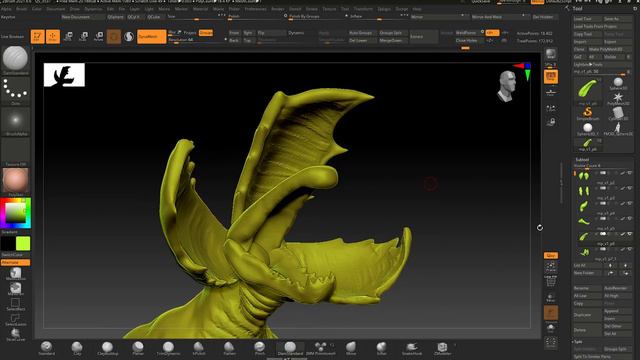Select the Move brush
640x360 pixels.
pos(351,348)
